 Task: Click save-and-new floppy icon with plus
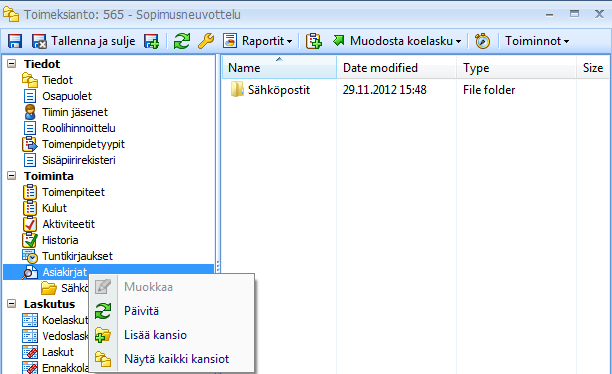pos(151,41)
